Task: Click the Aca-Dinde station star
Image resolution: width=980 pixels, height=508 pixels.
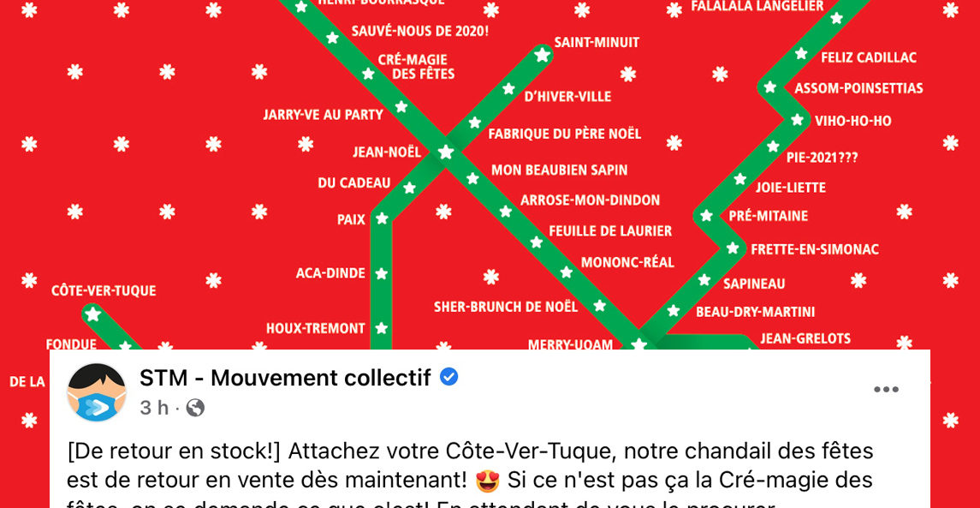Action: coord(382,273)
